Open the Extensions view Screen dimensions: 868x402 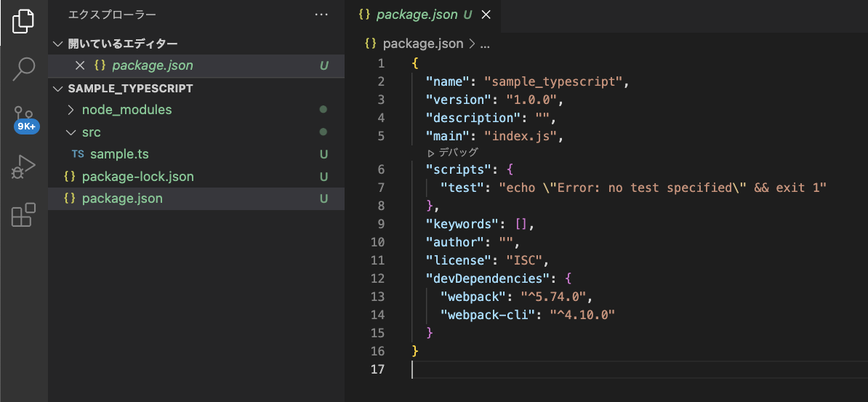pos(24,215)
